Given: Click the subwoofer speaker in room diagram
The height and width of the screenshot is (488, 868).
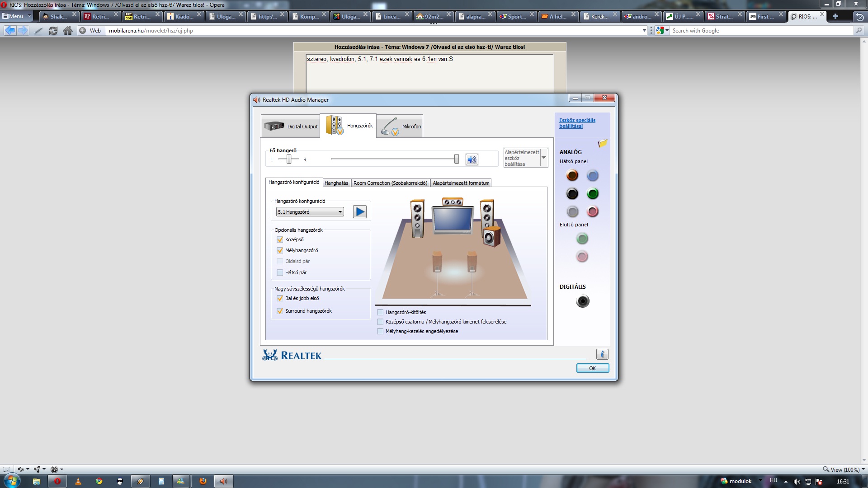Looking at the screenshot, I should coord(491,237).
